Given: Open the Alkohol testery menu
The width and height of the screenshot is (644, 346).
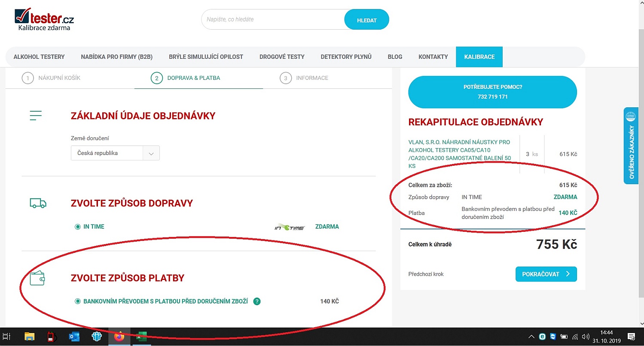Looking at the screenshot, I should tap(39, 57).
